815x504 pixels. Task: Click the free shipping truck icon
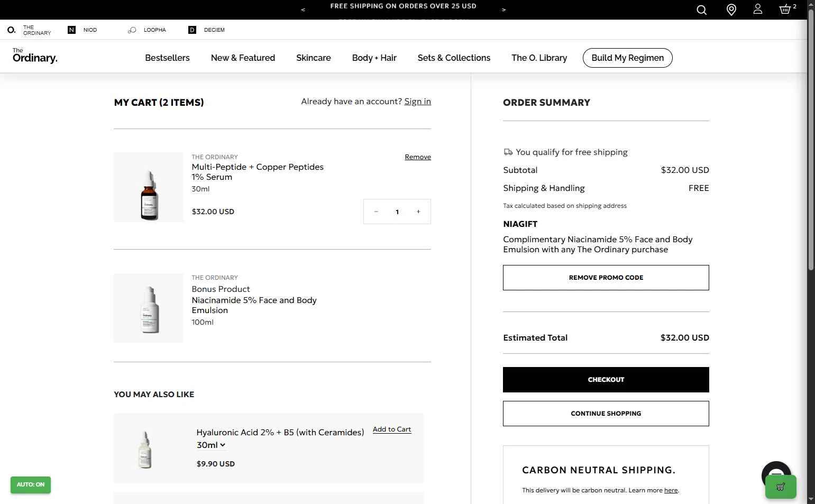508,152
